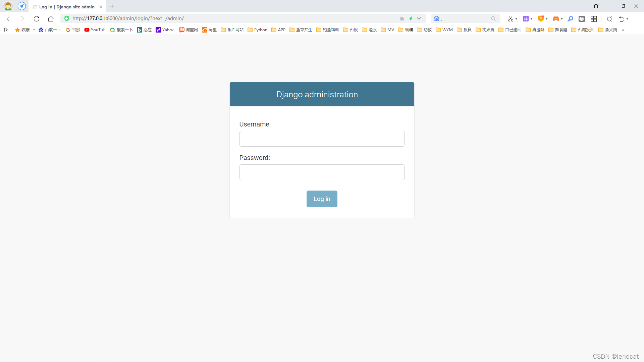Open the 真澄酥 bookmark folder
This screenshot has width=644, height=362.
(535, 30)
